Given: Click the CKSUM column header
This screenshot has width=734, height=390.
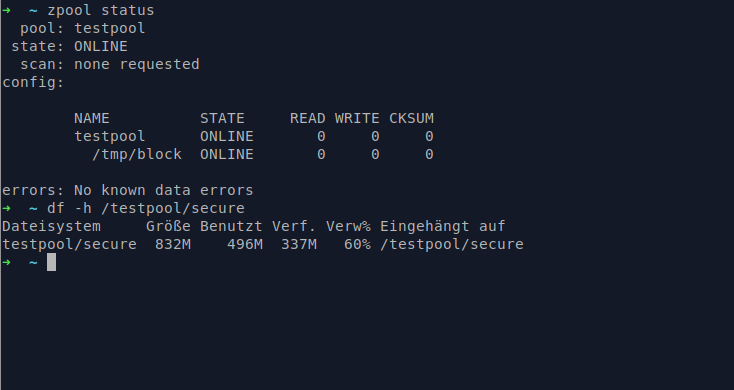Looking at the screenshot, I should (x=411, y=118).
